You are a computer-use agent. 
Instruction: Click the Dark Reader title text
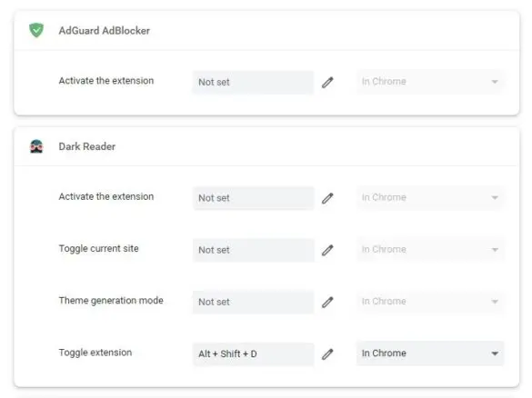point(87,146)
